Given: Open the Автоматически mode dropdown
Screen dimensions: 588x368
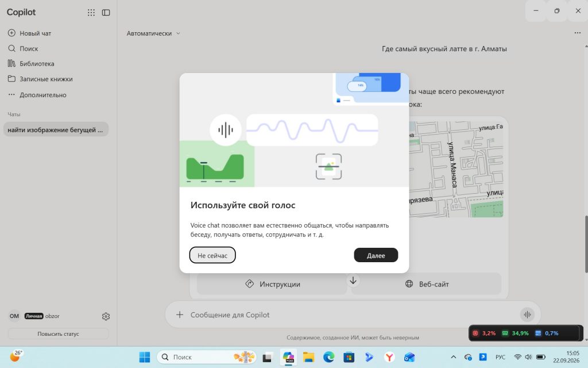Looking at the screenshot, I should [x=153, y=33].
